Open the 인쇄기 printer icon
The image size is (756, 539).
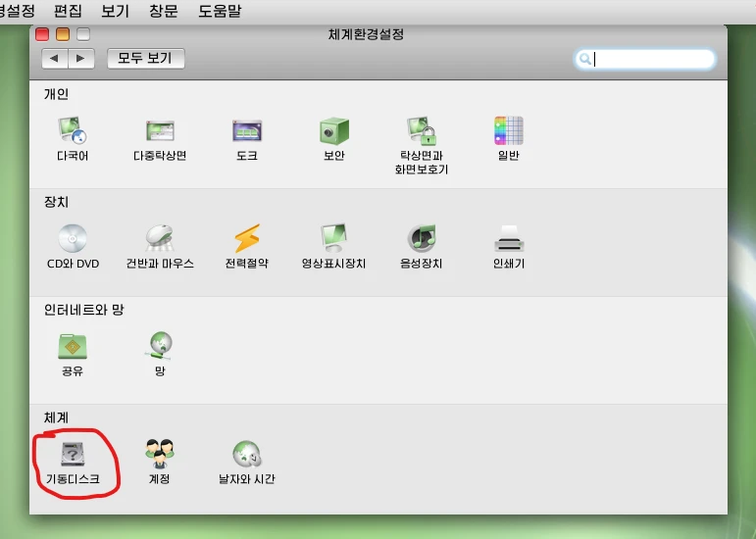509,238
